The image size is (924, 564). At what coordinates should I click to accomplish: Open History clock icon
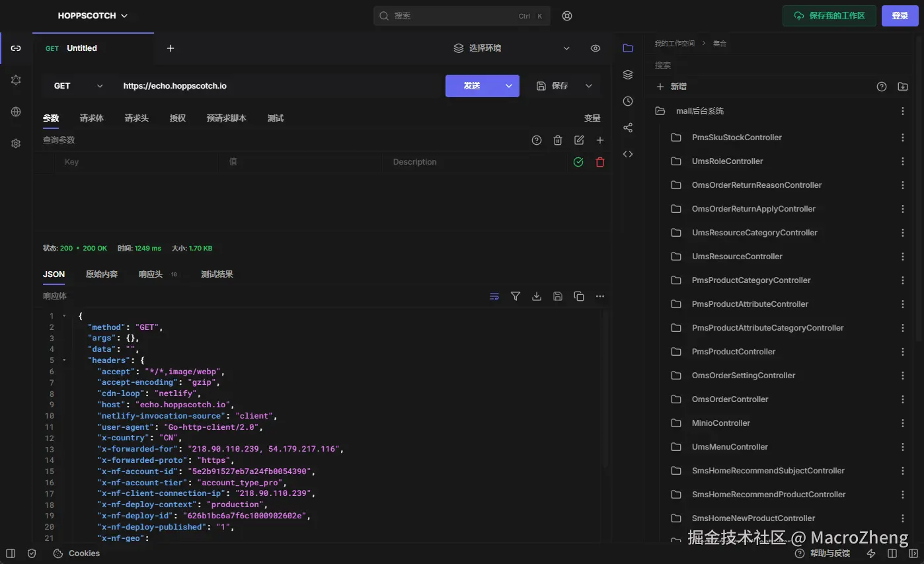tap(628, 101)
